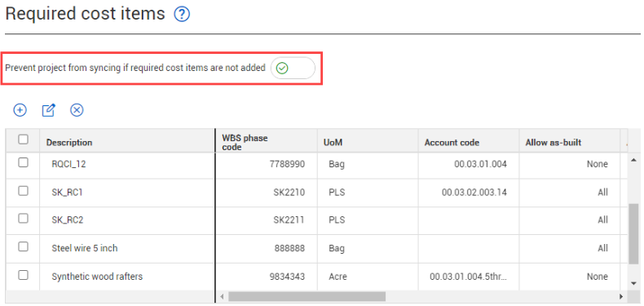Screen dimensions: 644x306
Task: Click WBS phase code SK2210
Action: point(289,192)
